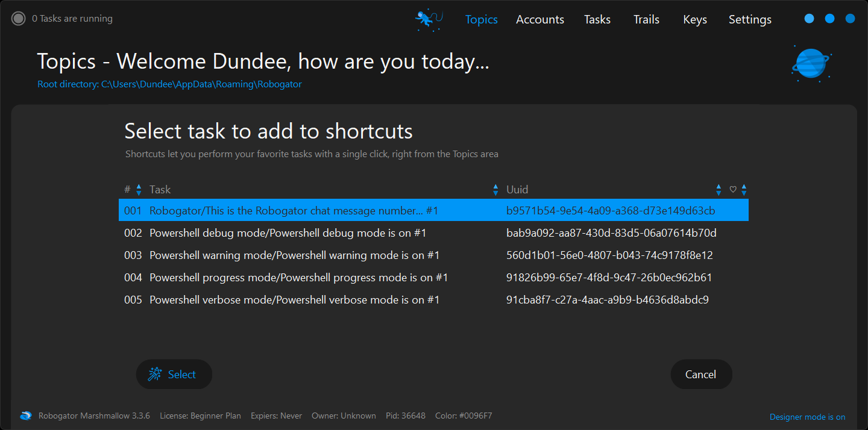Click the astronaut icon in top bar
This screenshot has width=868, height=430.
click(x=429, y=19)
